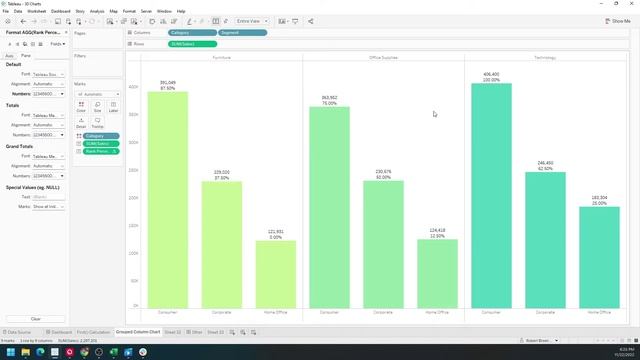Close the Format pane with X
The image size is (640, 360).
point(66,32)
